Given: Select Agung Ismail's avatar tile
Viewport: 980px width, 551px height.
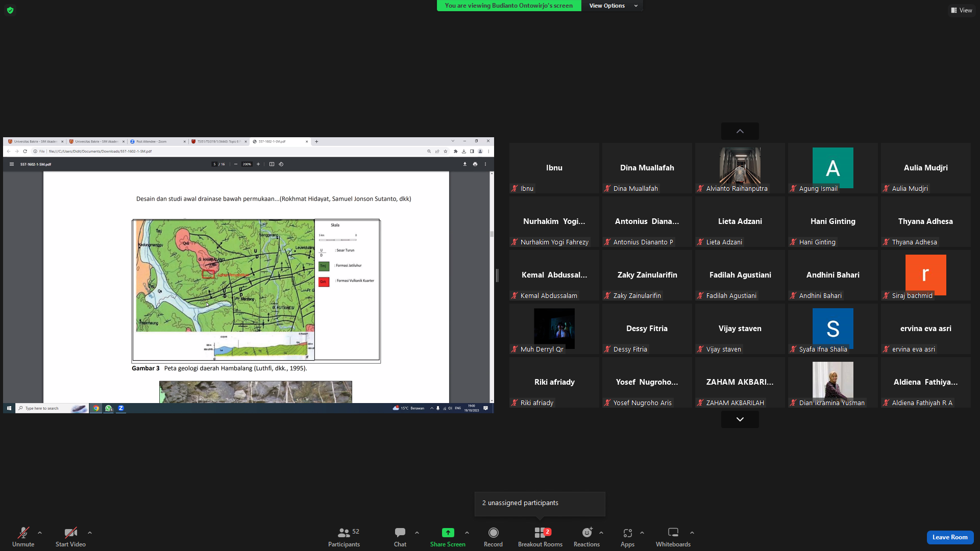Looking at the screenshot, I should [x=833, y=168].
